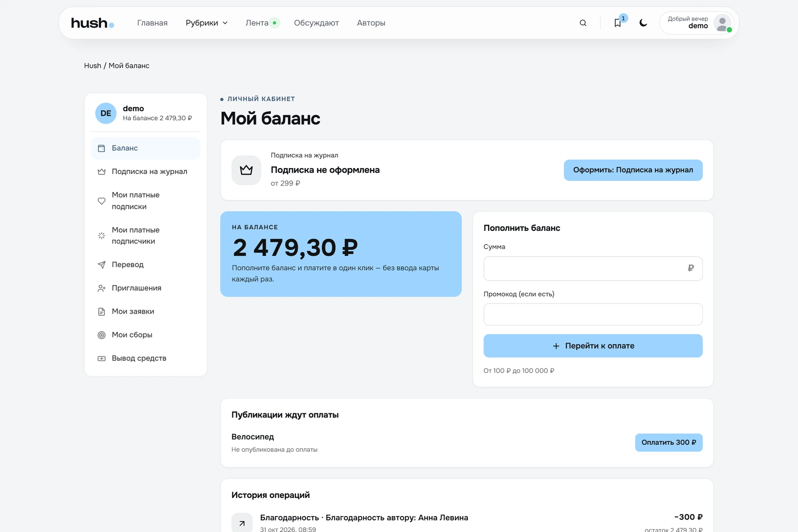
Task: Toggle dark mode moon icon
Action: click(x=643, y=23)
